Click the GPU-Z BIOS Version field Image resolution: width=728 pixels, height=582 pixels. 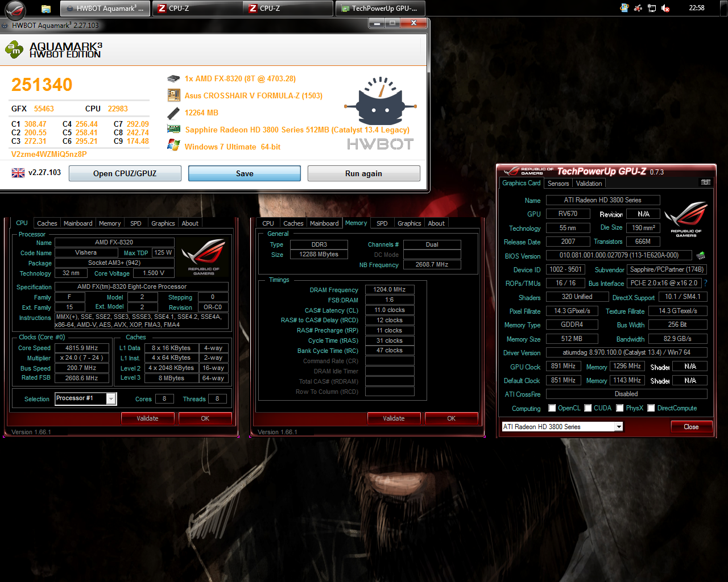pyautogui.click(x=619, y=255)
